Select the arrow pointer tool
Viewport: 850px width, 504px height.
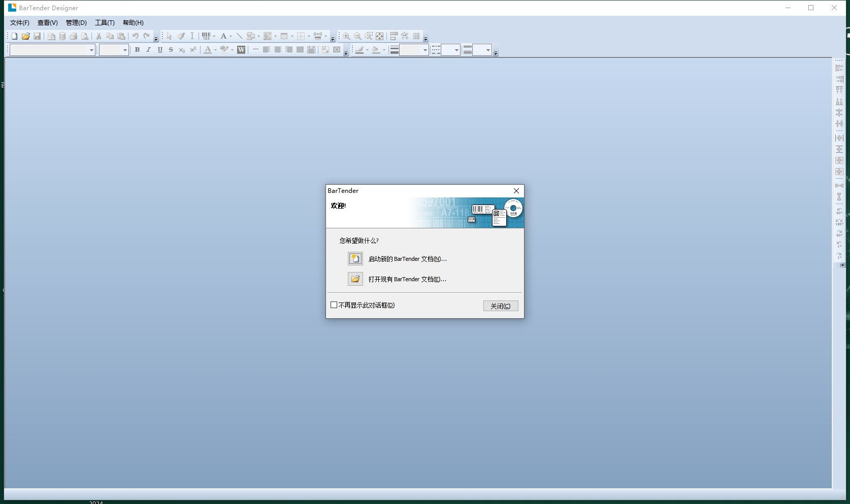[x=169, y=36]
